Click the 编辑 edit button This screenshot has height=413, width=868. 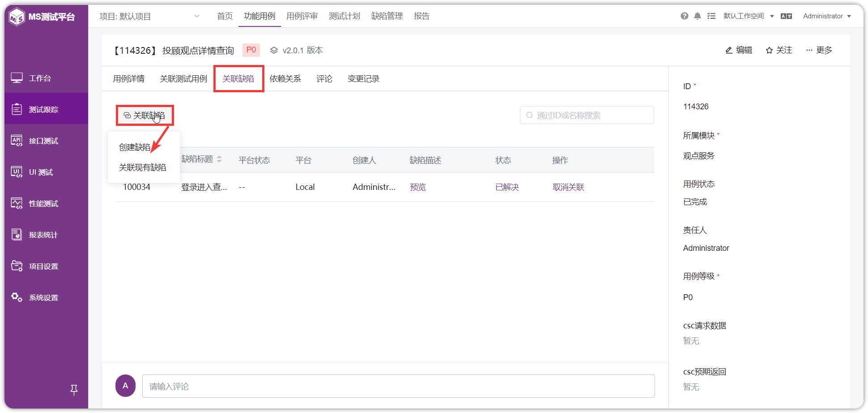coord(739,50)
